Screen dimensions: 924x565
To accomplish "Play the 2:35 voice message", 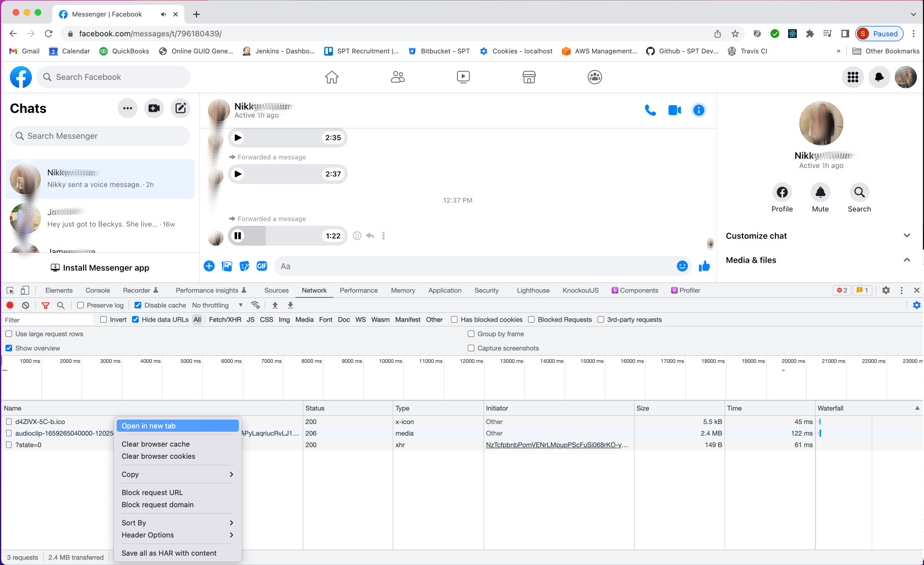I will pos(238,138).
